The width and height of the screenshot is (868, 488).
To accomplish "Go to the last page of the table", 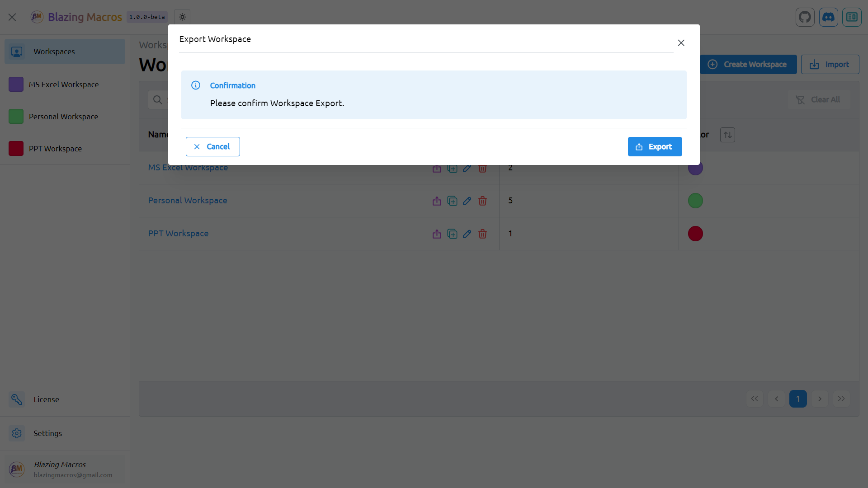I will tap(841, 399).
